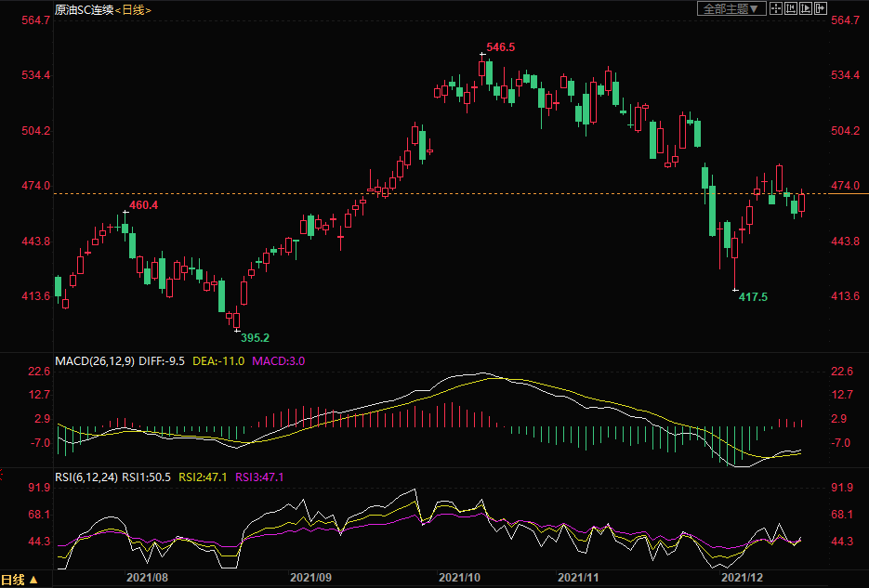The height and width of the screenshot is (588, 869).
Task: Select the 546.5 peak price marker
Action: click(500, 46)
